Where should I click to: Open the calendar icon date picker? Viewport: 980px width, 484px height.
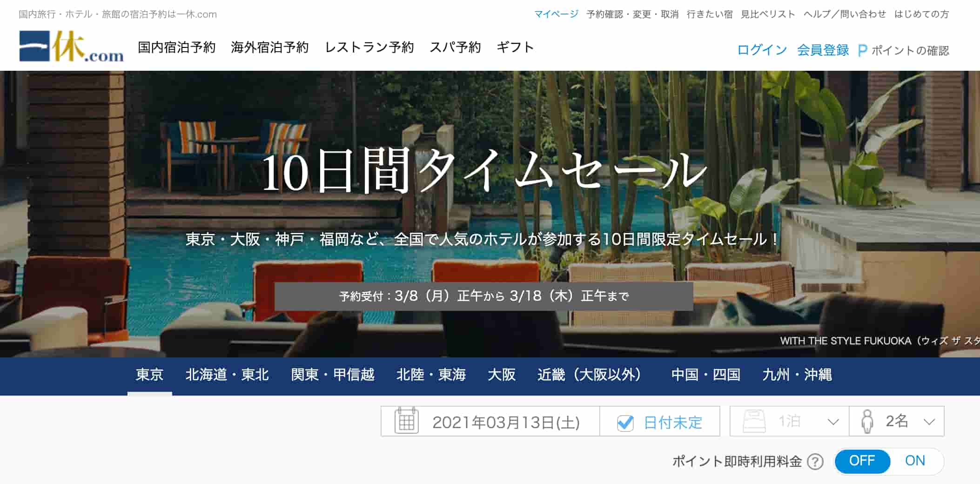406,421
